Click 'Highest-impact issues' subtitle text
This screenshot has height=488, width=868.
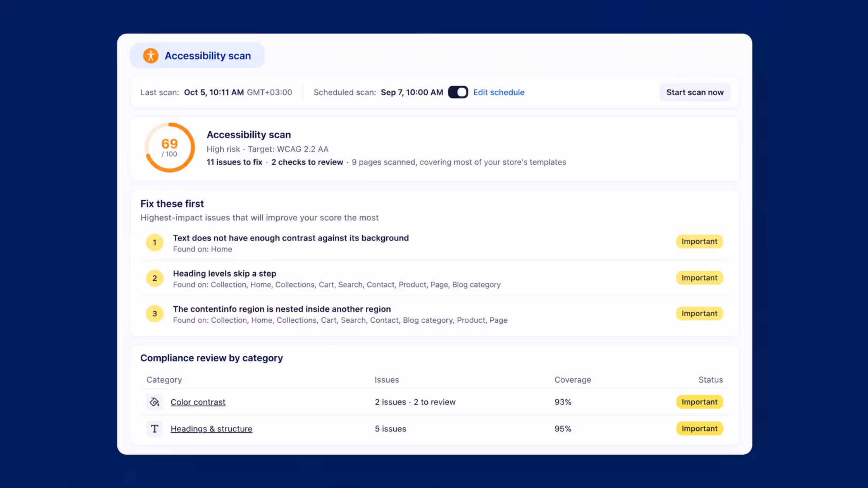[259, 218]
